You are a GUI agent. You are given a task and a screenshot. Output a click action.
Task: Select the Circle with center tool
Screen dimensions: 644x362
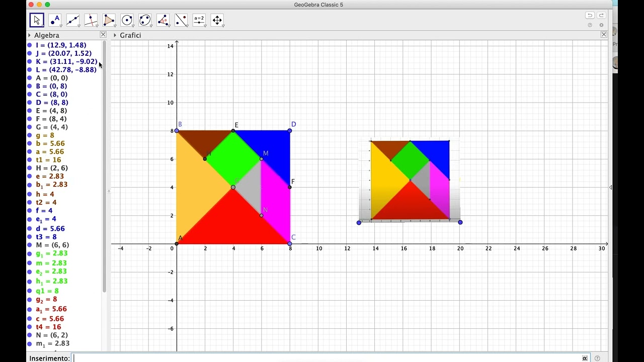(x=127, y=20)
